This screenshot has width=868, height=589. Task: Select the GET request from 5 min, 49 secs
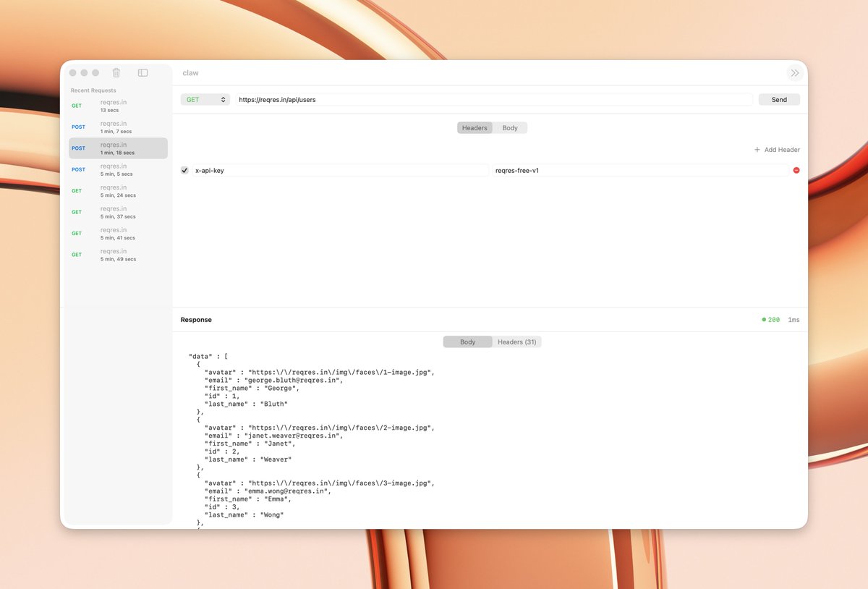pos(118,255)
